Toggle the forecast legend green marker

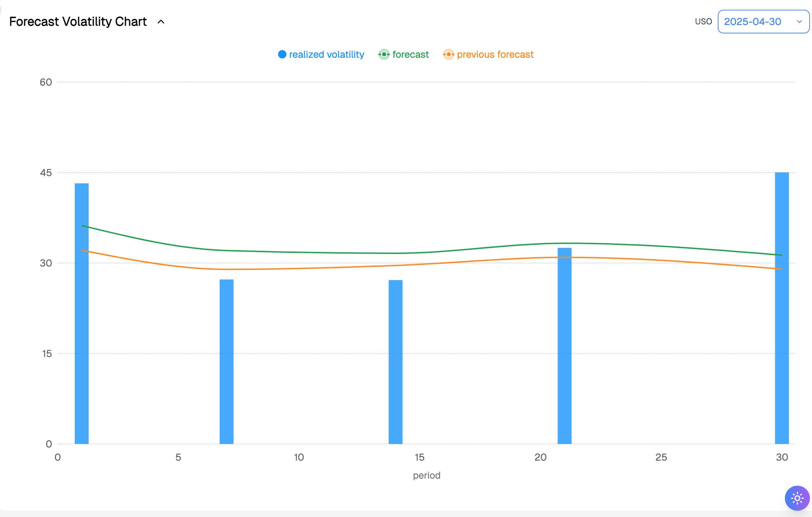pyautogui.click(x=384, y=55)
